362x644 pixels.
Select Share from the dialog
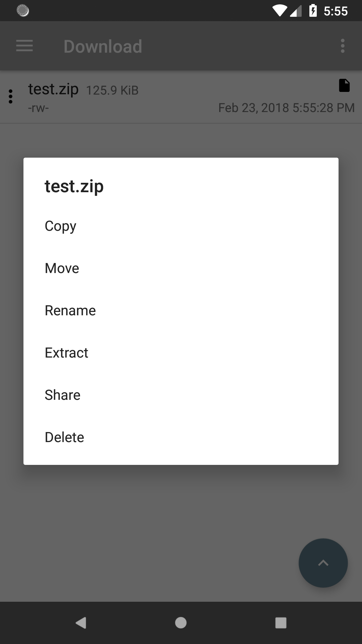(181, 395)
